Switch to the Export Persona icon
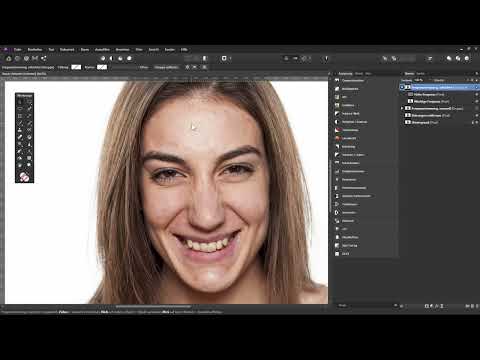The width and height of the screenshot is (480, 360). click(x=44, y=58)
